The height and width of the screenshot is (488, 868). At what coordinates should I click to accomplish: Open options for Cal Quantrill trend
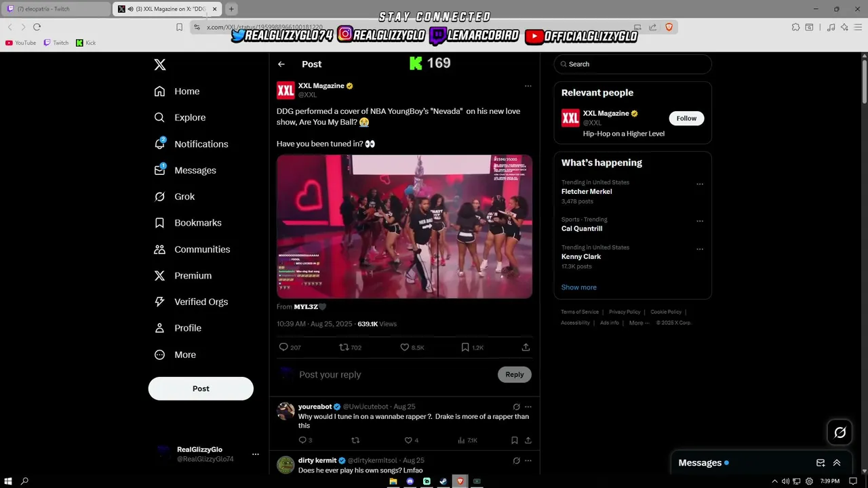pyautogui.click(x=700, y=221)
